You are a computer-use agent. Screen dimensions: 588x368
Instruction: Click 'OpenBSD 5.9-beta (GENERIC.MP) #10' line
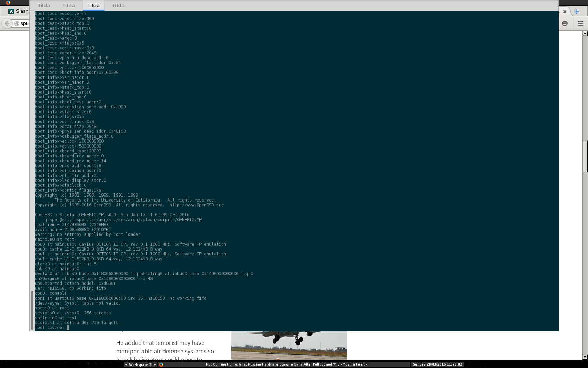coord(112,215)
